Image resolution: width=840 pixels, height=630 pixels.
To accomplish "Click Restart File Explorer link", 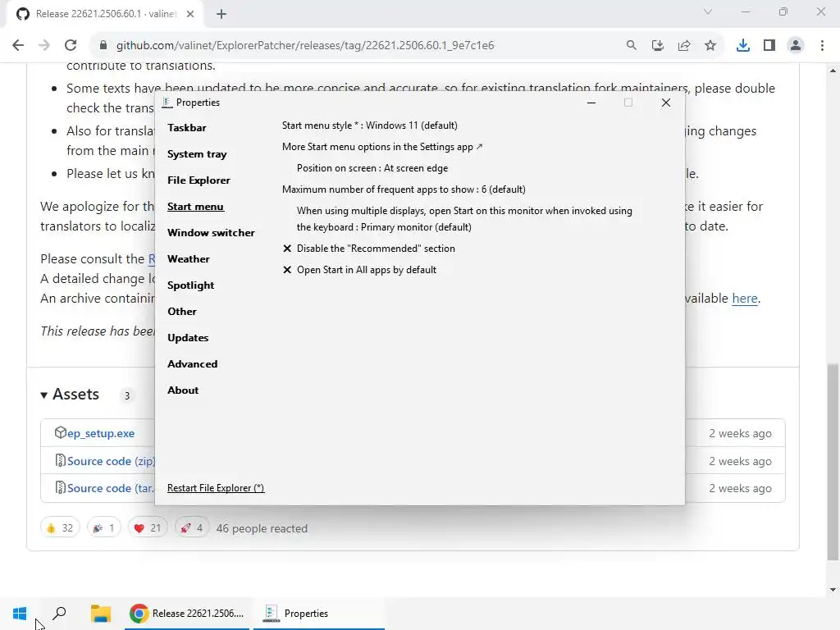I will pyautogui.click(x=216, y=488).
